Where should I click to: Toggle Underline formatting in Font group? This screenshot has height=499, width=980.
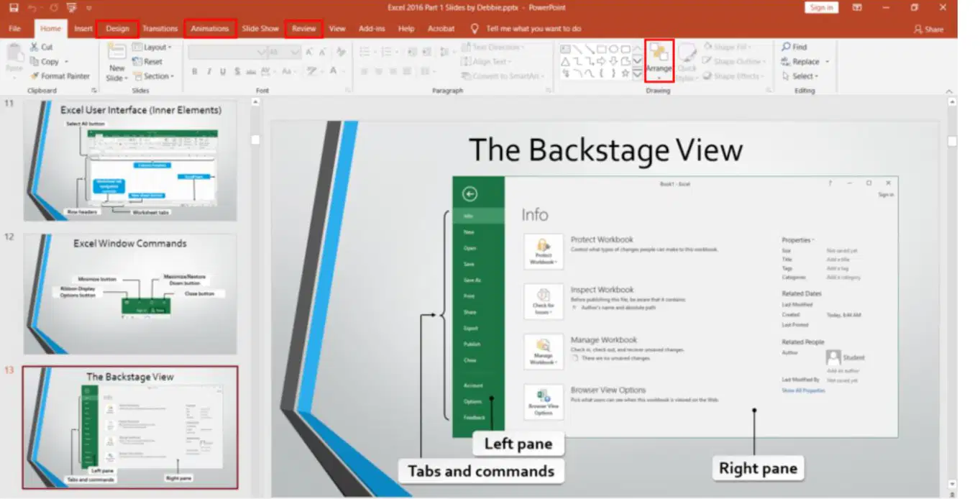[x=223, y=71]
